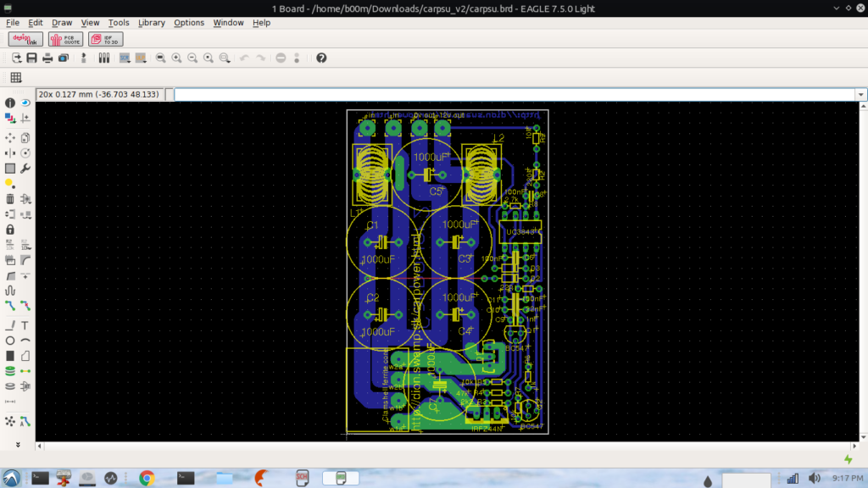
Task: Click the Open file icon in toolbar
Action: [x=16, y=58]
